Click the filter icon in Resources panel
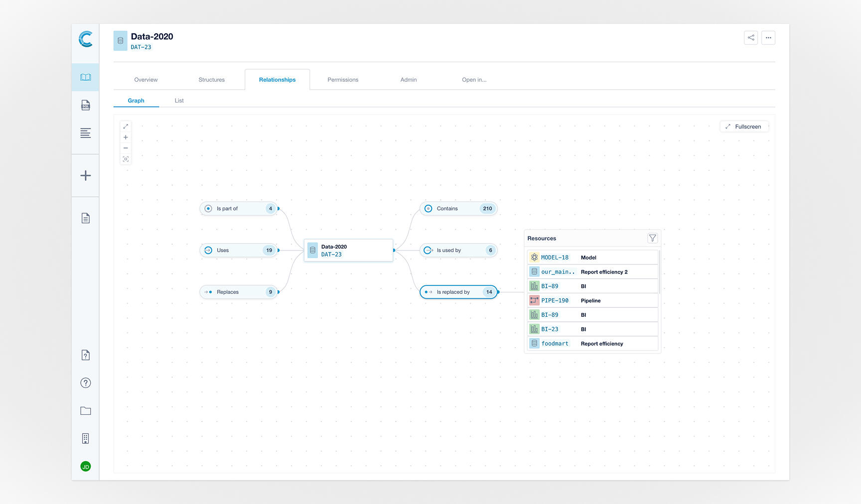861x504 pixels. [x=652, y=238]
